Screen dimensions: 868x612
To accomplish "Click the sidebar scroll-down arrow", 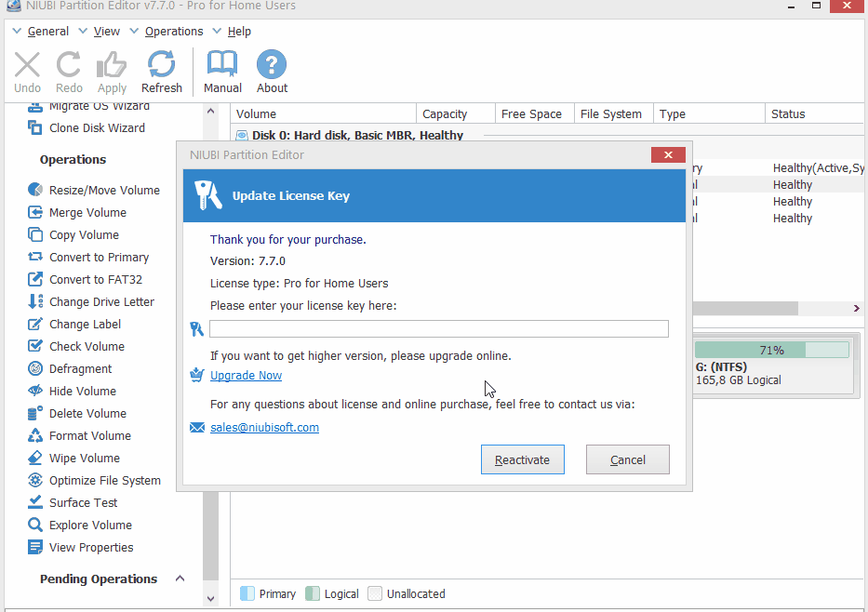I will [x=210, y=599].
